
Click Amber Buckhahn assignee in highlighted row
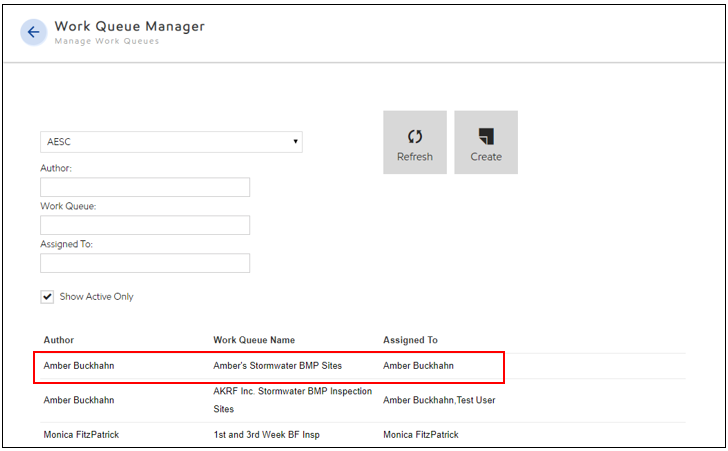pos(418,366)
